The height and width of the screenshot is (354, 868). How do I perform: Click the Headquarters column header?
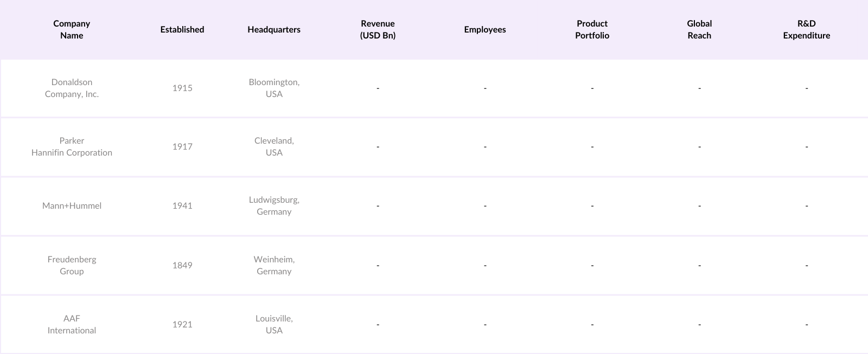(274, 29)
